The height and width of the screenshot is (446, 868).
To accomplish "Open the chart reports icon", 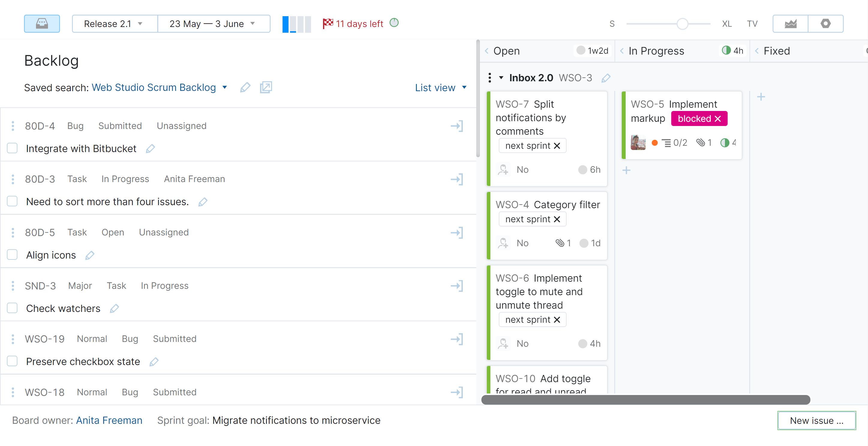I will (x=790, y=24).
